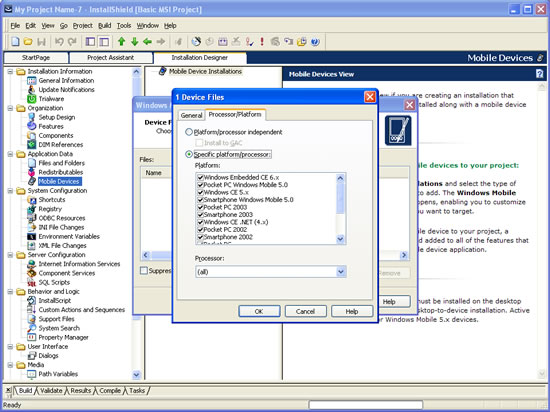Viewport: 550px width, 412px height.
Task: Click Cancel in Device Files dialog
Action: coord(306,311)
